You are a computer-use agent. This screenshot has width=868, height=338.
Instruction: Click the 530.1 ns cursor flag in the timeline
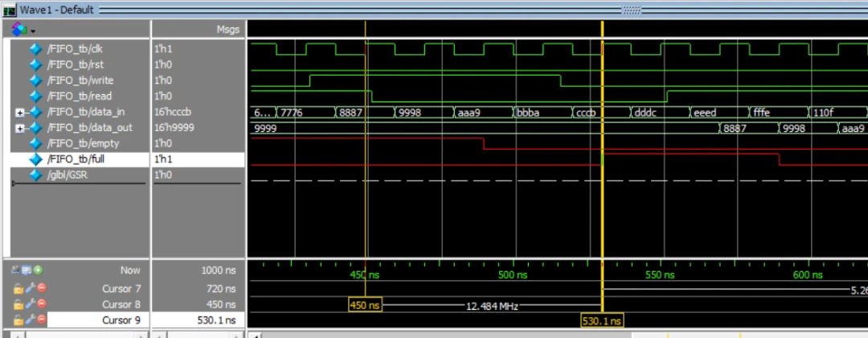click(x=602, y=322)
